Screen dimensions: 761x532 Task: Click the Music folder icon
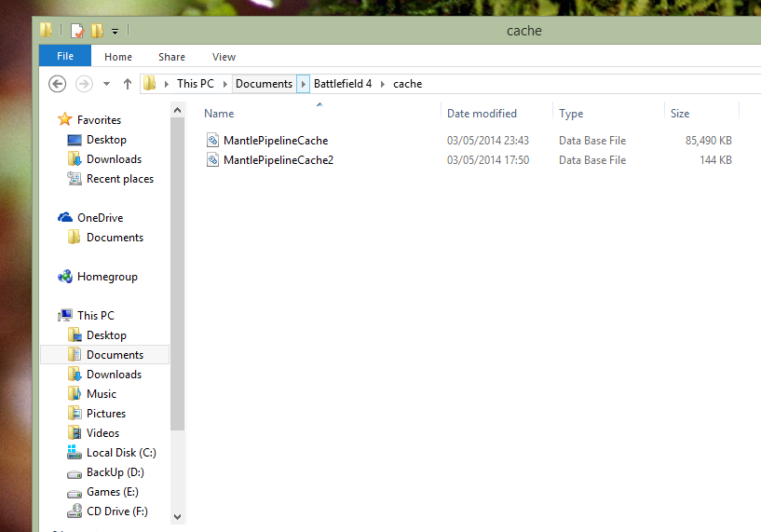(75, 393)
